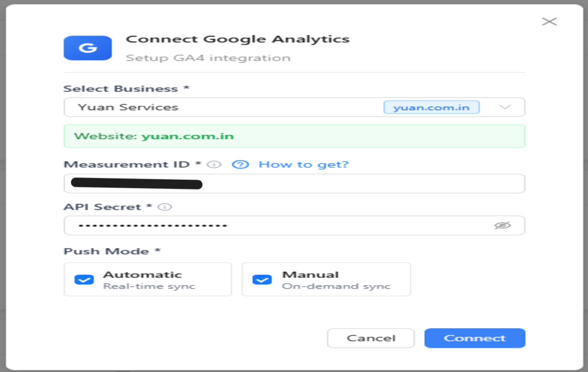This screenshot has height=372, width=588.
Task: Uncheck the Automatic push mode checkbox
Action: click(84, 280)
